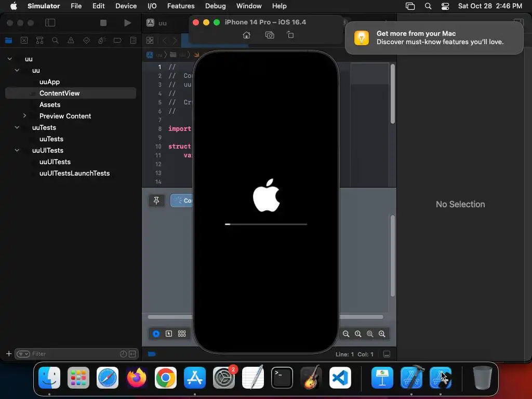Open Spotlight search in menu bar

(428, 6)
